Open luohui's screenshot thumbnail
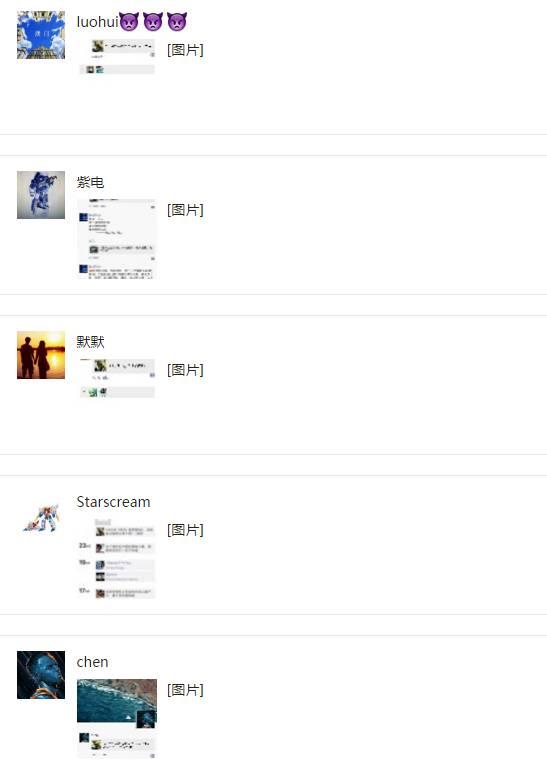This screenshot has width=547, height=765. (x=117, y=57)
